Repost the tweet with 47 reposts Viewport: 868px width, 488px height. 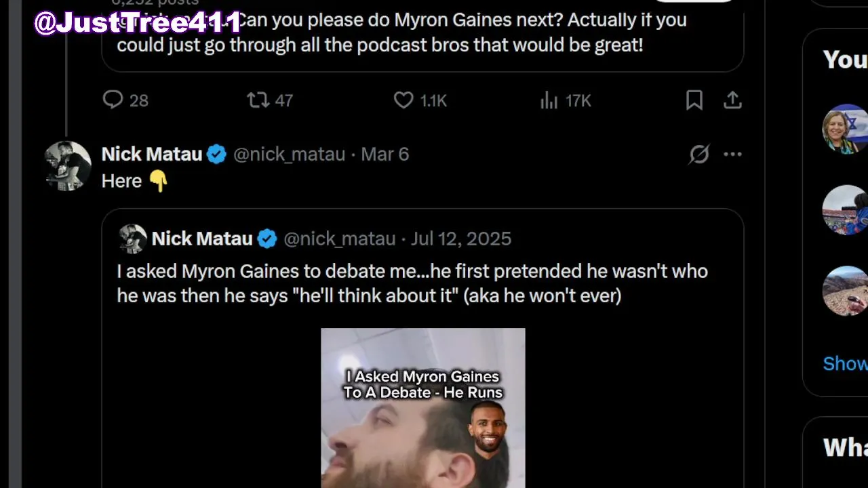tap(258, 100)
